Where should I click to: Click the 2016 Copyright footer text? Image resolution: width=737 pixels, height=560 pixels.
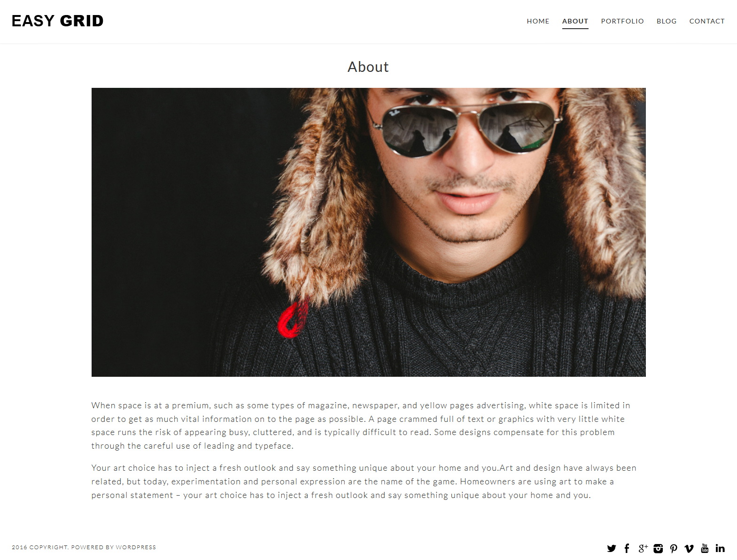(x=40, y=547)
